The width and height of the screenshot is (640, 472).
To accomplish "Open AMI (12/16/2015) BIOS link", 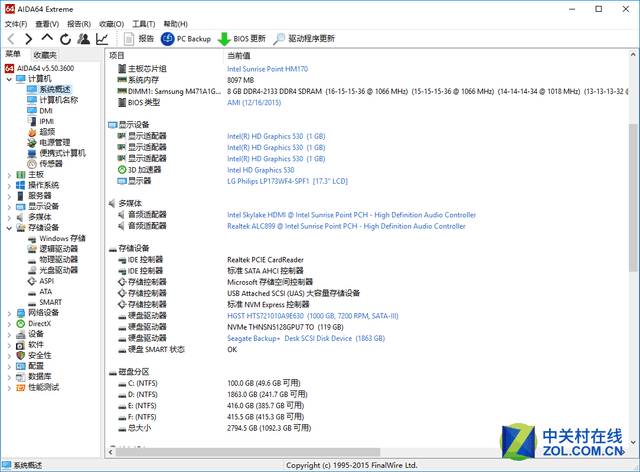I will pyautogui.click(x=254, y=102).
